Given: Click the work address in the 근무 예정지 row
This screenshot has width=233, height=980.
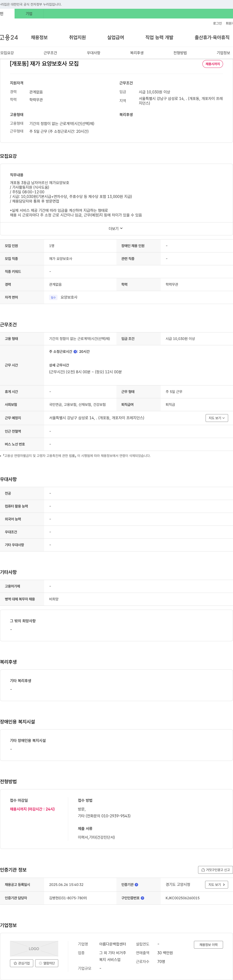Looking at the screenshot, I should tap(96, 418).
